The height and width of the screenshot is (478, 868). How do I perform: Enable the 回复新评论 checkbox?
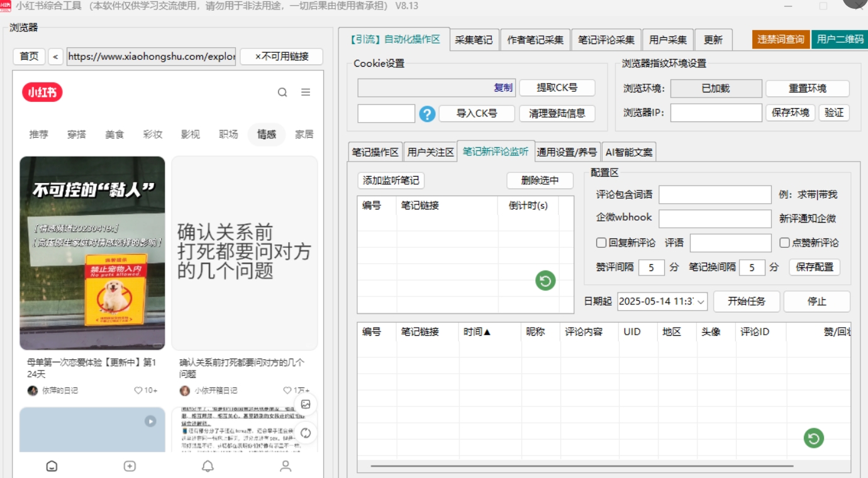[x=601, y=243]
